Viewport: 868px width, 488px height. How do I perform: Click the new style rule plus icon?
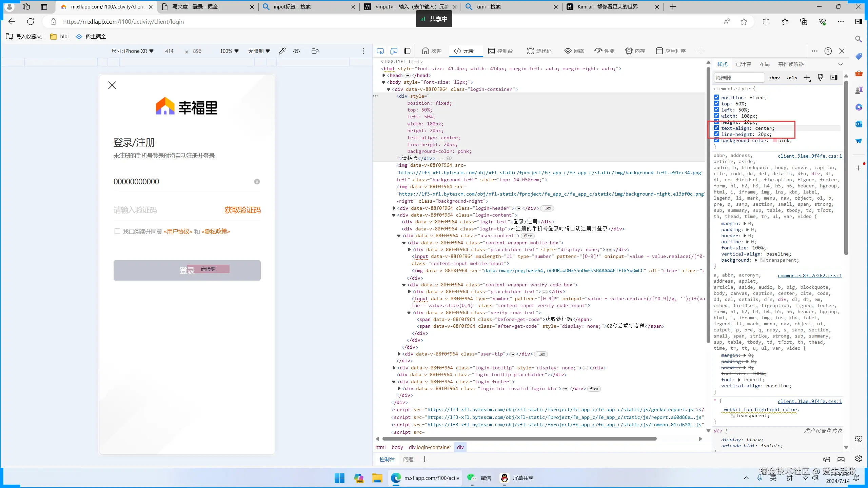(807, 78)
